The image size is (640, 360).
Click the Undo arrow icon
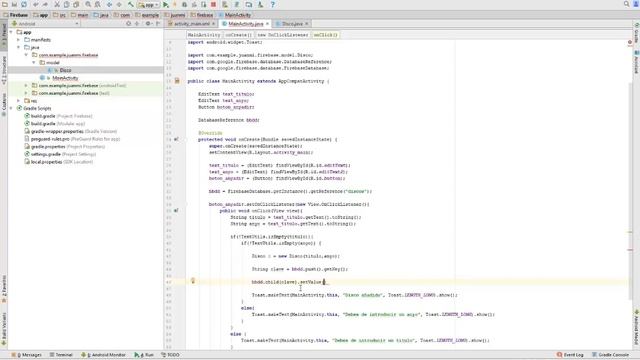pyautogui.click(x=36, y=4)
